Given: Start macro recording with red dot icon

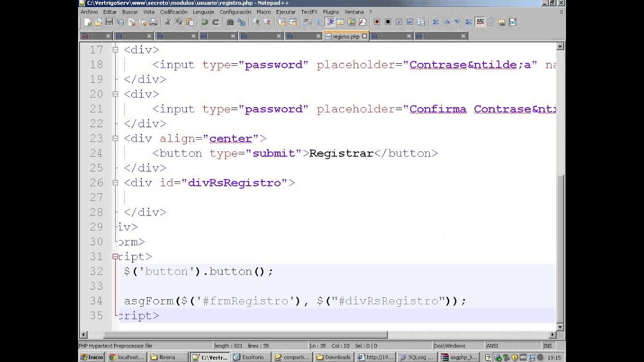Looking at the screenshot, I should [x=377, y=22].
